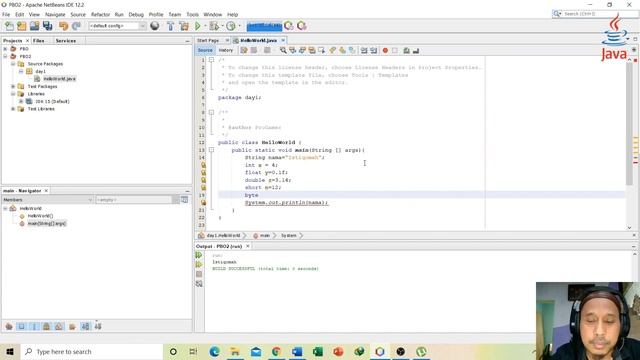The width and height of the screenshot is (640, 360).
Task: Click day1.HelloWorld breadcrumb
Action: (223, 236)
